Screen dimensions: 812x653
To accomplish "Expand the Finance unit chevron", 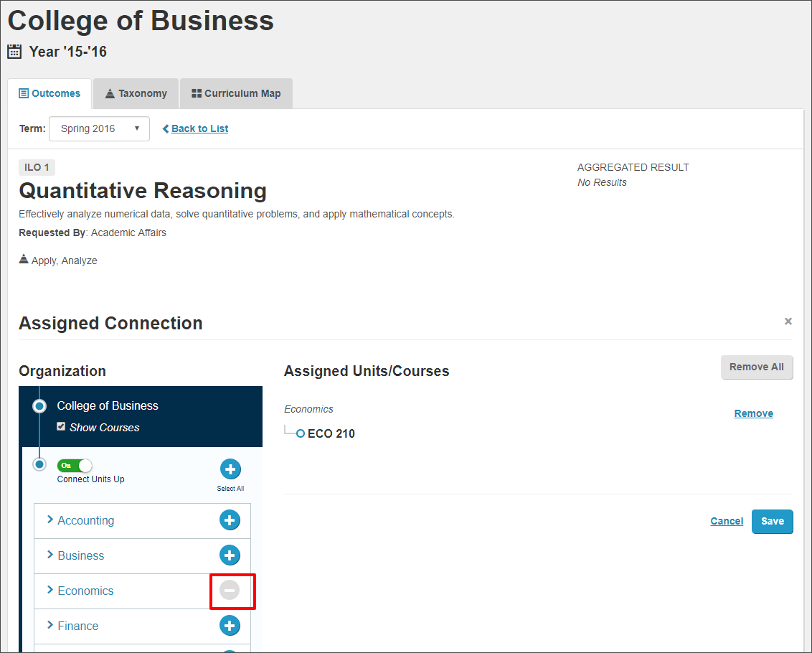I will (x=50, y=625).
